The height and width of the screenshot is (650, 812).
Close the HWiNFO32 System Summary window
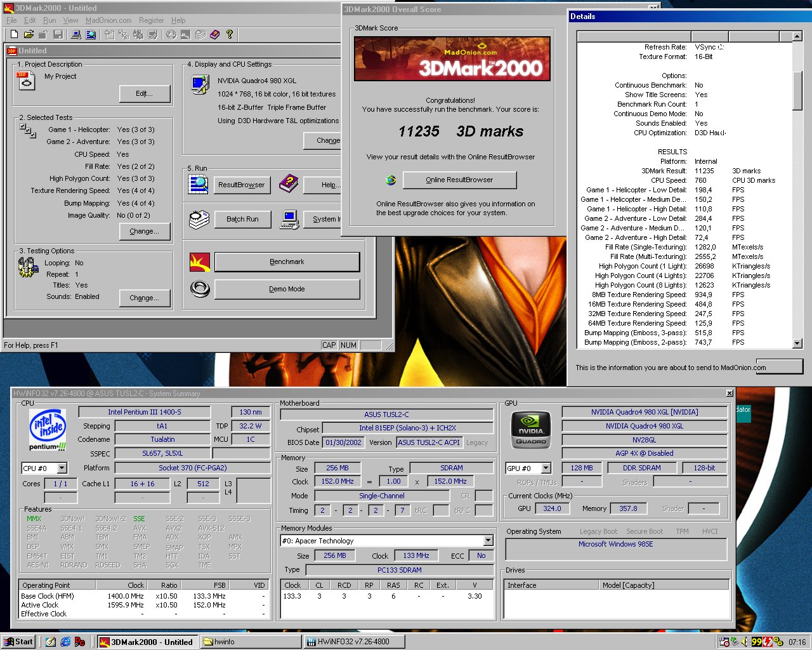[x=730, y=394]
